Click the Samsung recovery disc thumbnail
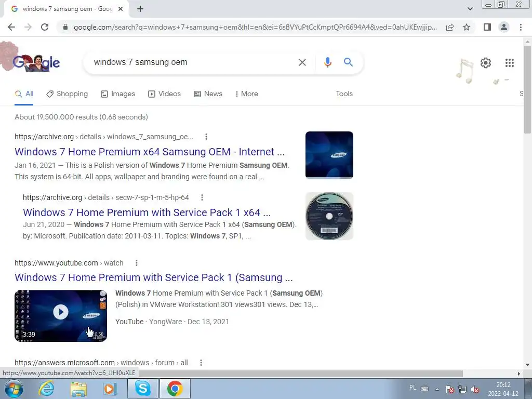This screenshot has height=399, width=532. point(329,216)
